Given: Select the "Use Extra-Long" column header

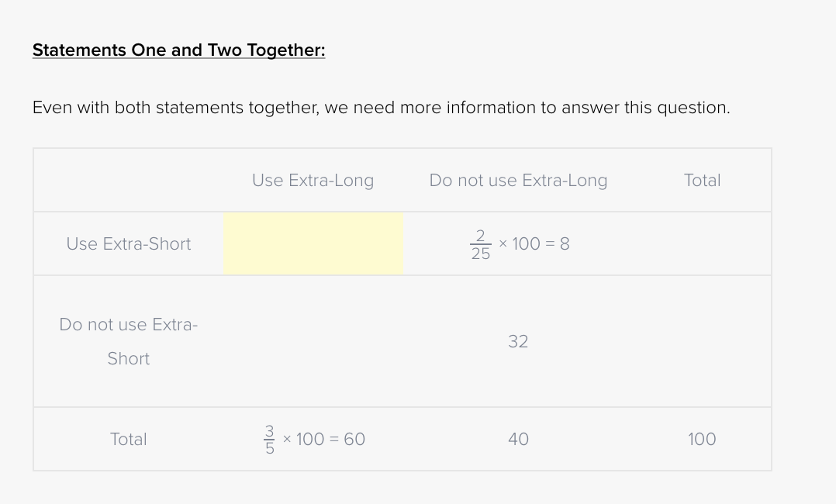Looking at the screenshot, I should (x=313, y=181).
